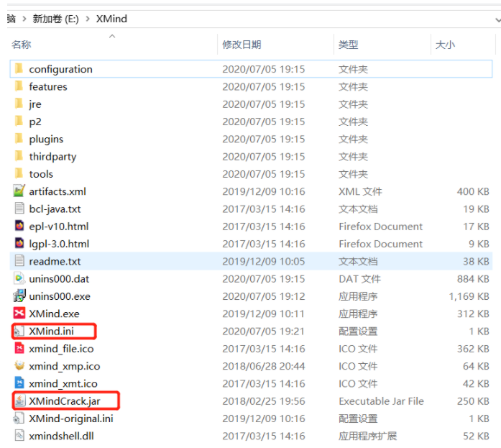This screenshot has width=501, height=448.
Task: Sort files by the 名称 column header
Action: point(21,45)
